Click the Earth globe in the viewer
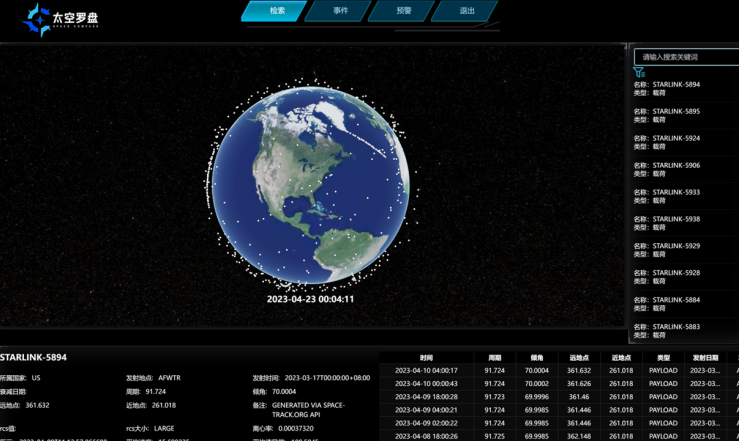Image resolution: width=739 pixels, height=441 pixels. tap(310, 186)
